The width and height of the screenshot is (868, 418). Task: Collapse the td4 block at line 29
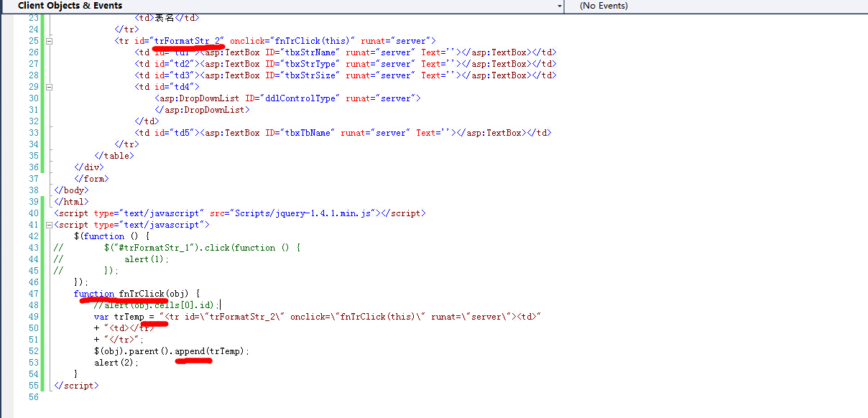pyautogui.click(x=50, y=87)
